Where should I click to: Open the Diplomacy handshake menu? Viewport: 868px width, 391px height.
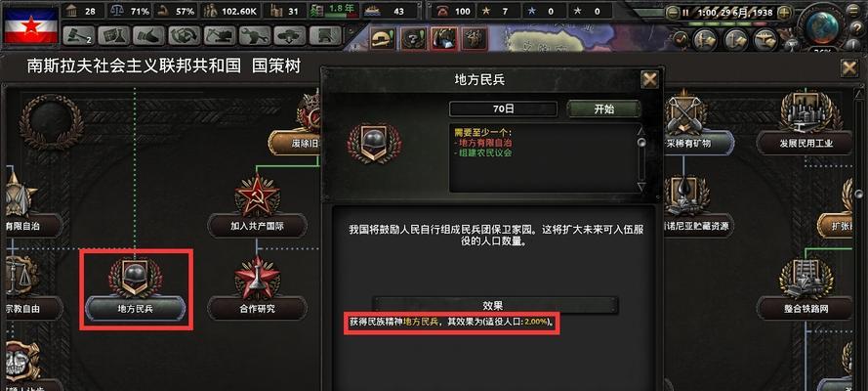coord(149,36)
